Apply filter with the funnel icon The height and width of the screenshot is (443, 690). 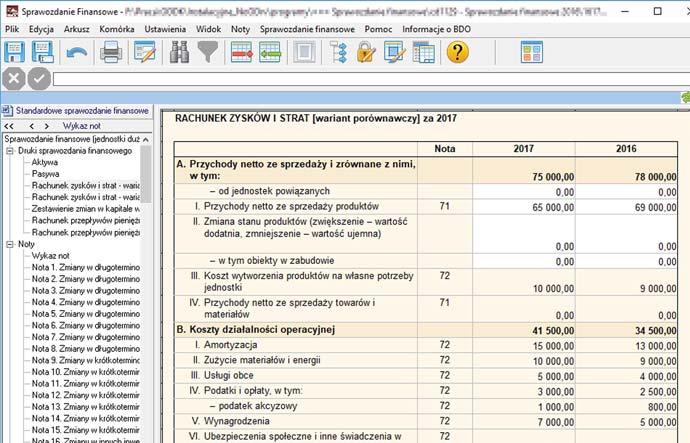pos(208,52)
